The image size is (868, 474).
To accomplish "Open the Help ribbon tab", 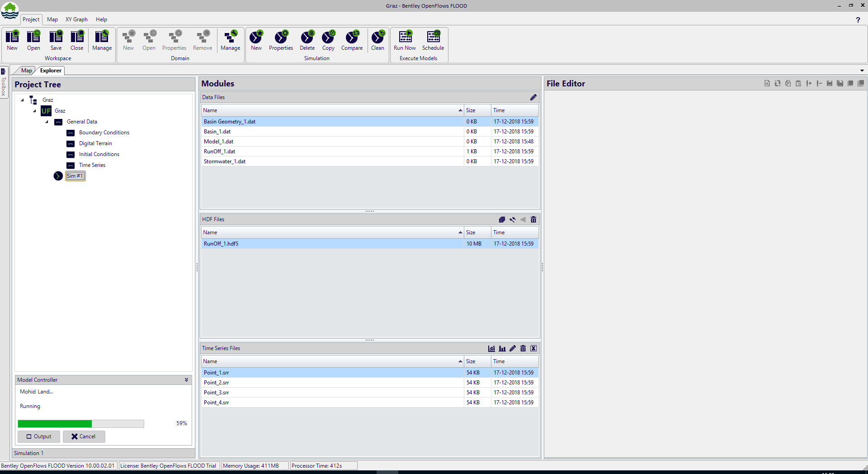I will click(101, 19).
